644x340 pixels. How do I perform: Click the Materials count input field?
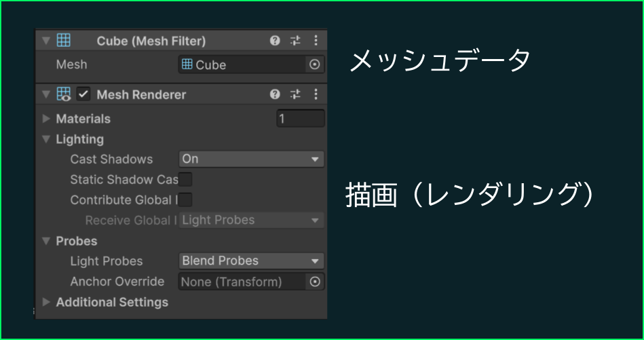301,119
